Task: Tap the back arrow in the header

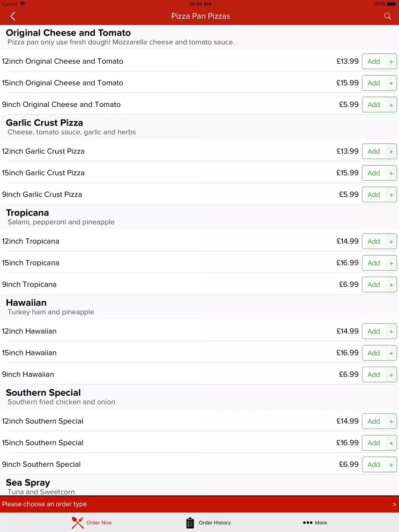Action: pos(13,16)
